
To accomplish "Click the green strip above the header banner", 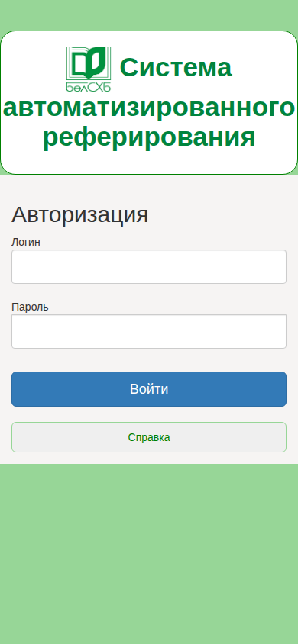I will coord(149,14).
